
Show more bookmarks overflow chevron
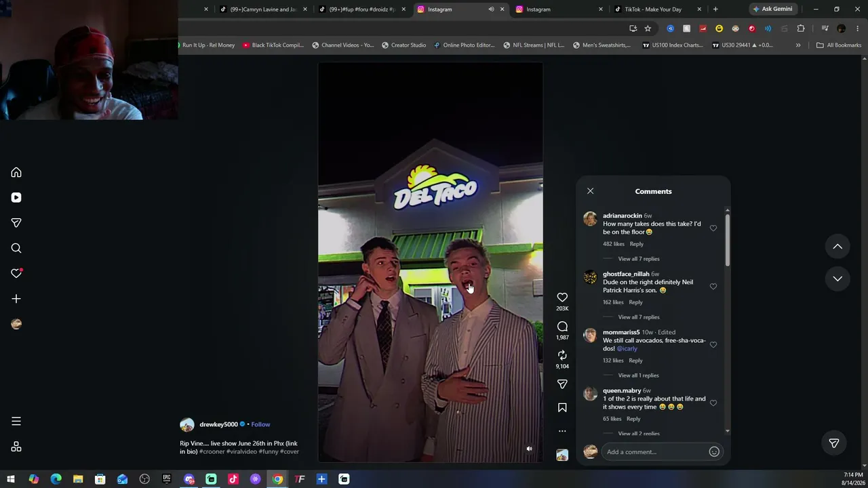[798, 45]
